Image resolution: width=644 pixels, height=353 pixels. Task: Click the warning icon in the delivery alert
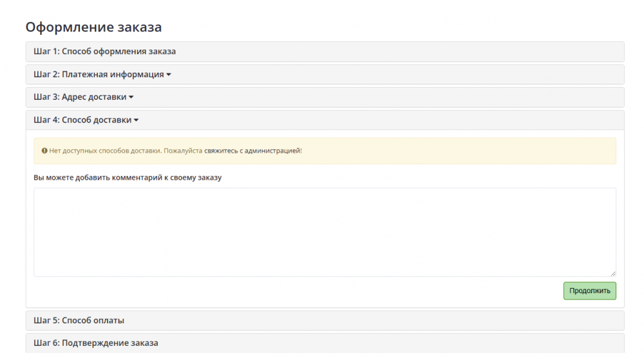[x=44, y=151]
